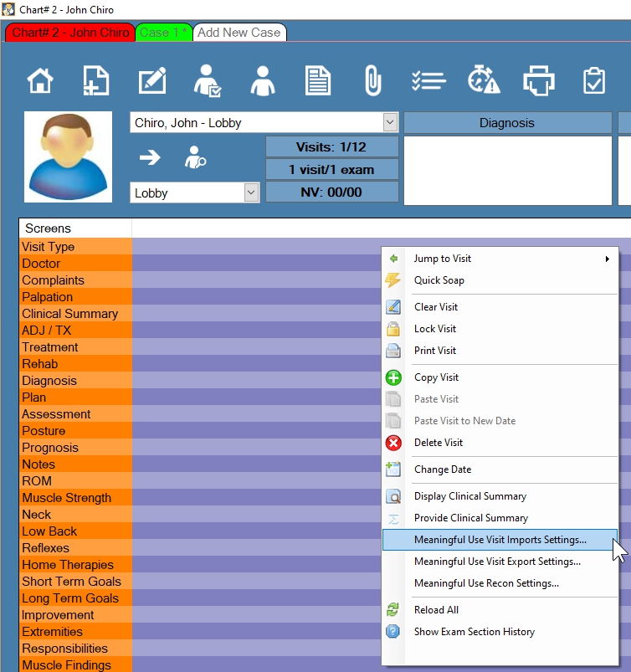This screenshot has height=672, width=631.
Task: Choose Quick Soap from context menu
Action: tap(439, 280)
